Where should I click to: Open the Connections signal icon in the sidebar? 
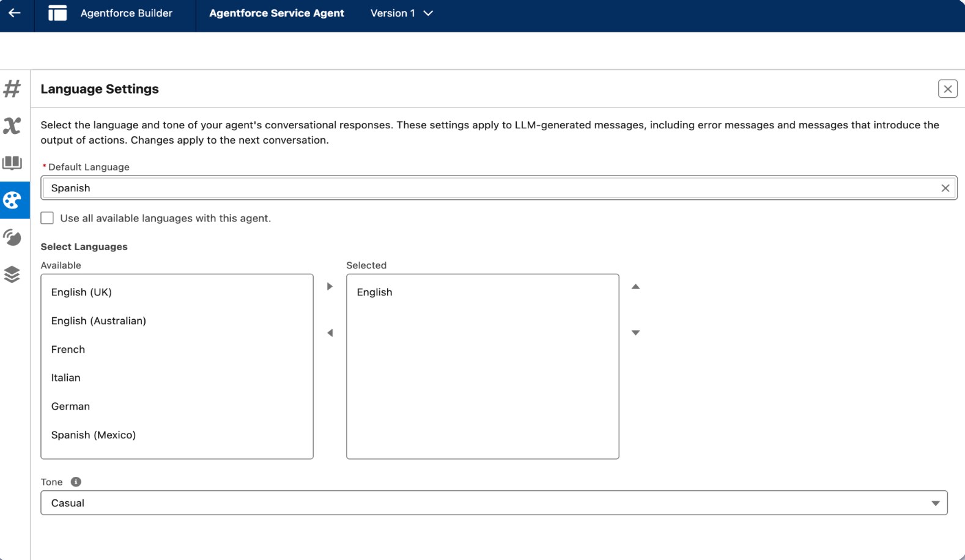tap(12, 237)
